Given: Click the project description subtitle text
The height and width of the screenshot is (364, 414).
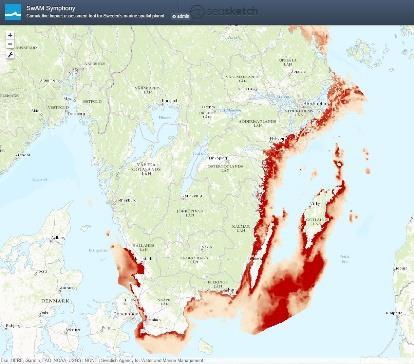Looking at the screenshot, I should pos(95,16).
